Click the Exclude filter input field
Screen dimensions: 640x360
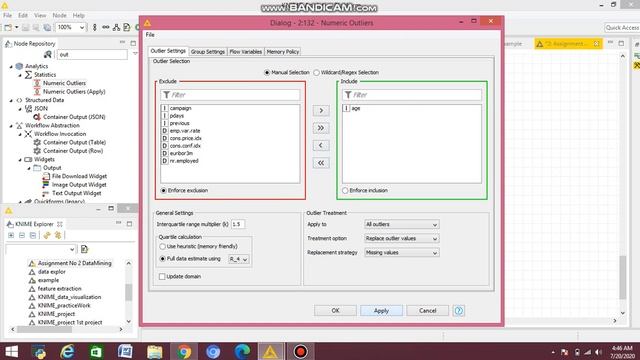(x=230, y=95)
